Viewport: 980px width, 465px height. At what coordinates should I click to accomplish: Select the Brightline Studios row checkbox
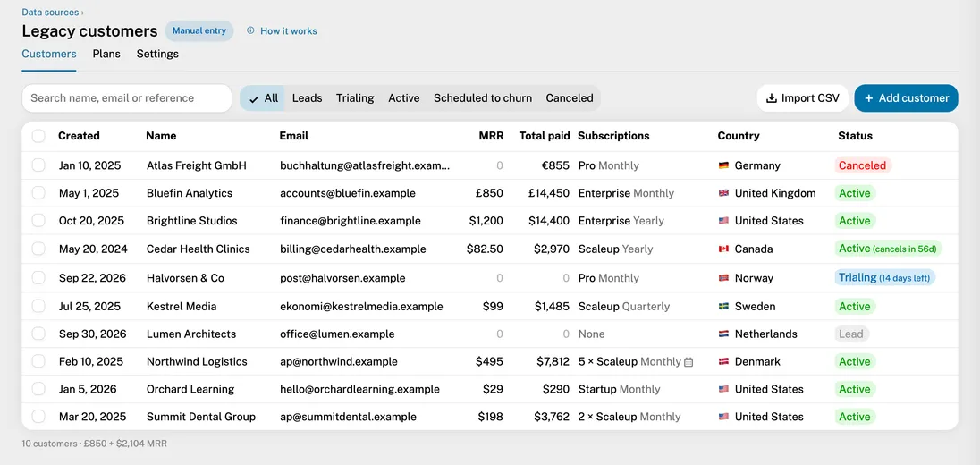coord(38,220)
